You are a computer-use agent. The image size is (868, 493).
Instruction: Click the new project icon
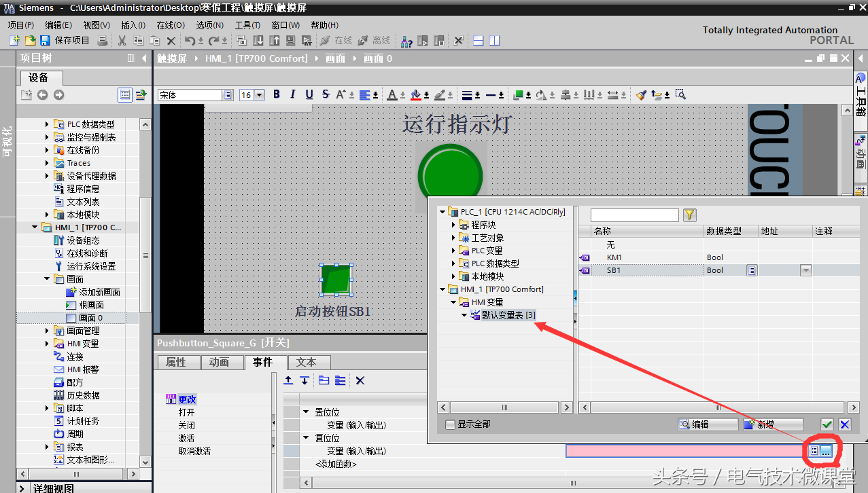[x=15, y=41]
